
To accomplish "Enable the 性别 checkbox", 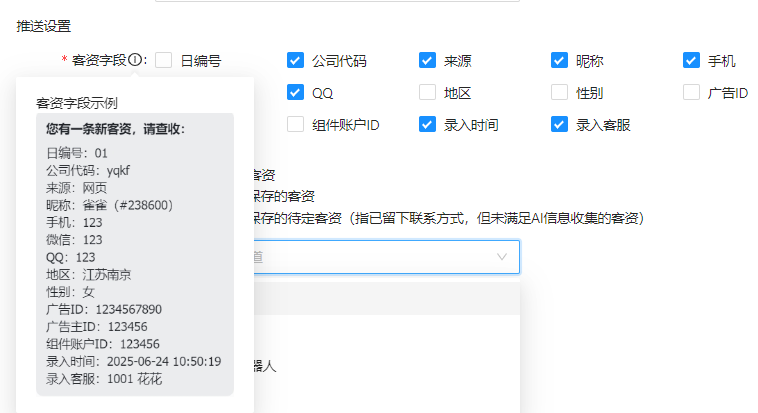I will (x=559, y=93).
